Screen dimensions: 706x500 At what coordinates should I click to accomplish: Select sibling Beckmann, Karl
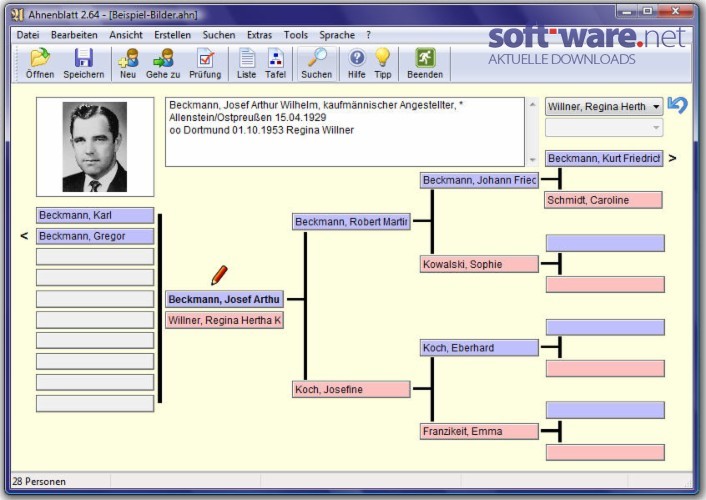(x=95, y=215)
